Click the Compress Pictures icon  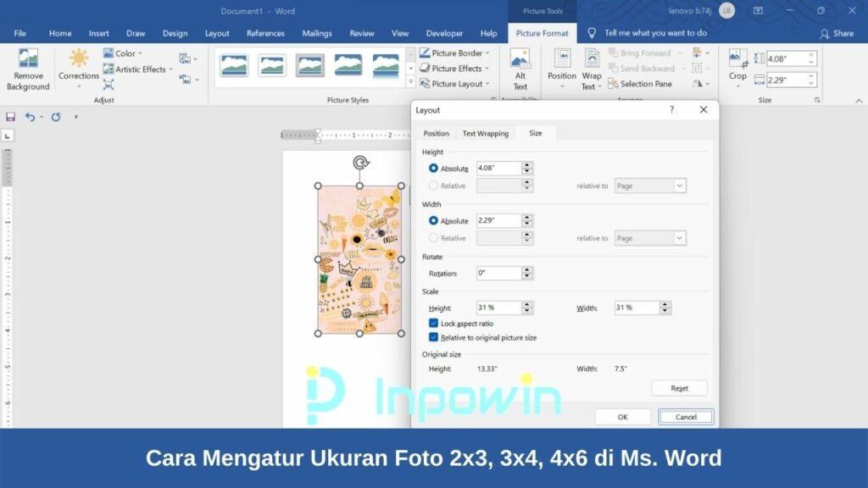click(x=108, y=84)
